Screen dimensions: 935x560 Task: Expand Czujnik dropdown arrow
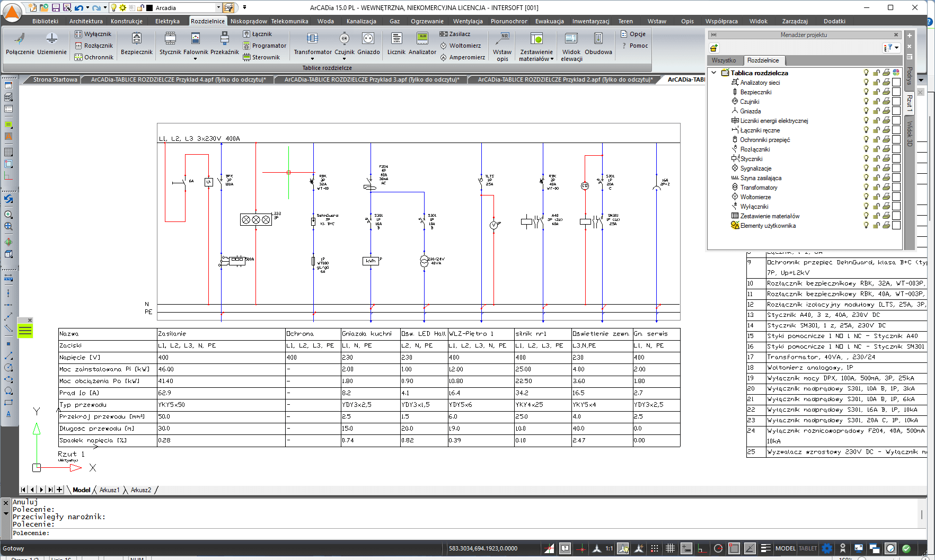point(344,59)
